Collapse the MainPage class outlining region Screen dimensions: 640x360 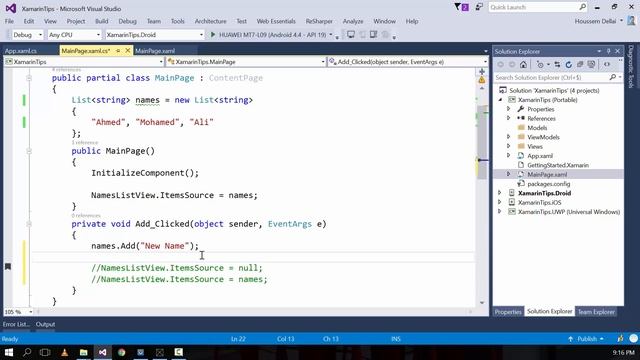(x=29, y=78)
